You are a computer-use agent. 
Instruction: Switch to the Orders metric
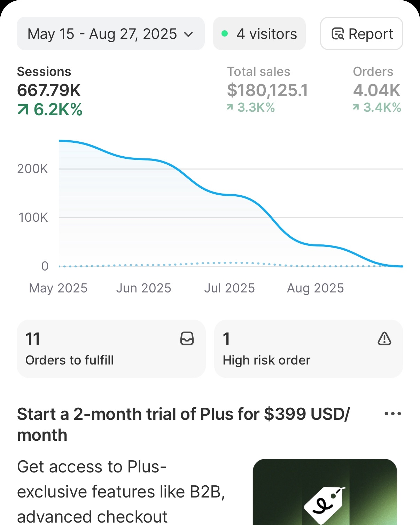tap(377, 90)
